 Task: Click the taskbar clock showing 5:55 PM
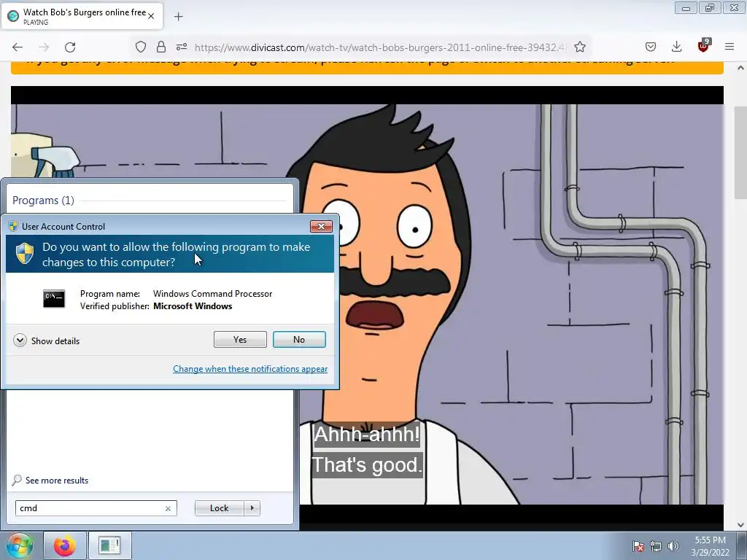(711, 546)
